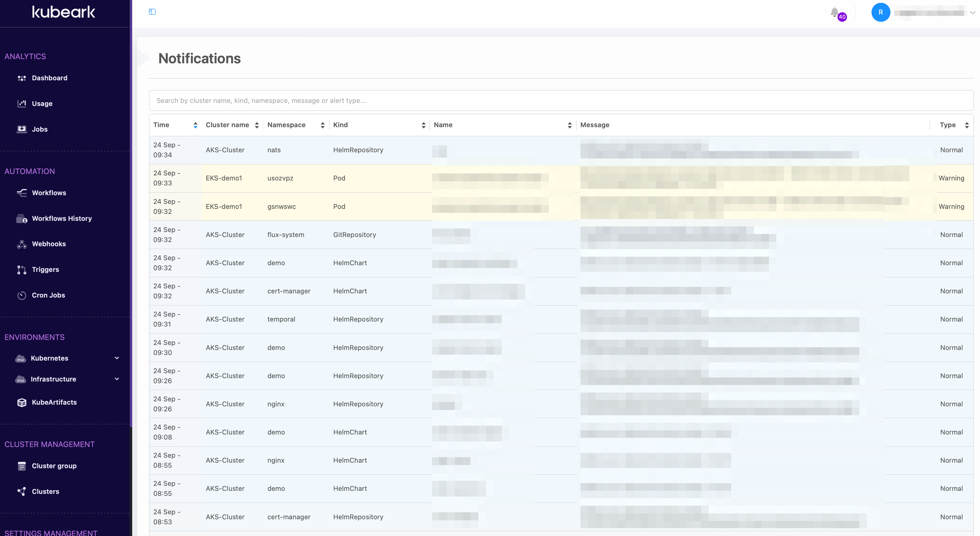980x536 pixels.
Task: Toggle sort on the Cluster name column
Action: pos(257,125)
